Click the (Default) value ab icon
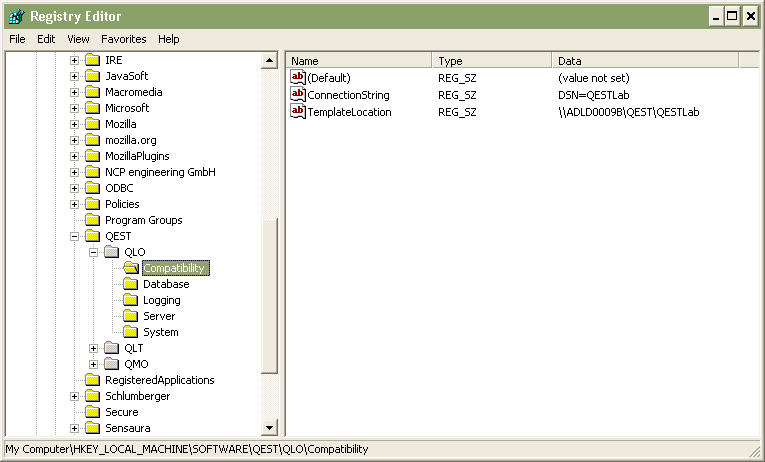Viewport: 765px width, 462px height. coord(297,77)
